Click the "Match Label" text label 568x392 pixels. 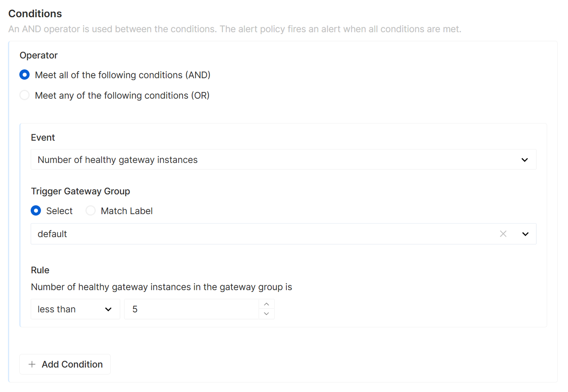tap(127, 211)
